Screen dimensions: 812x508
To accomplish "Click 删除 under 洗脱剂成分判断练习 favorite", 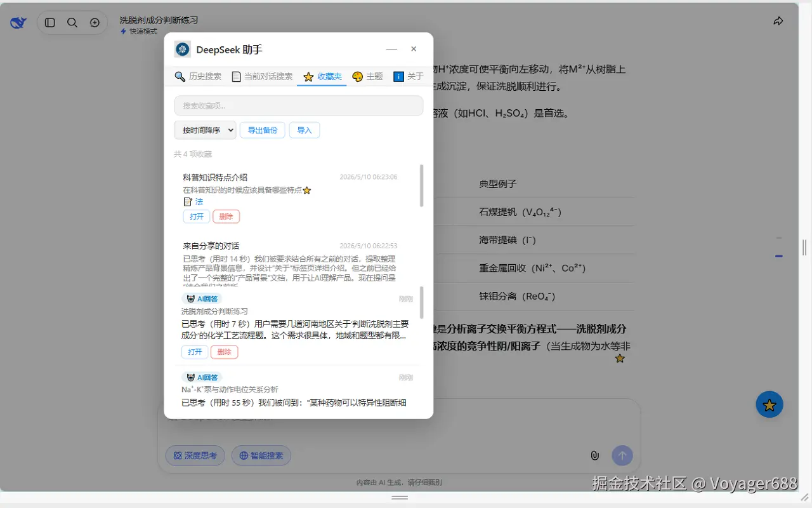I will coord(224,352).
